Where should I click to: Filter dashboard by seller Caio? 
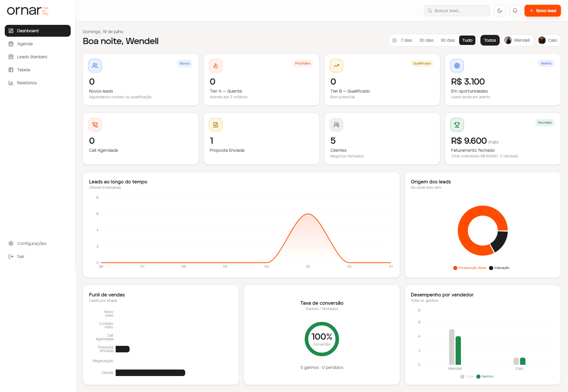point(548,40)
